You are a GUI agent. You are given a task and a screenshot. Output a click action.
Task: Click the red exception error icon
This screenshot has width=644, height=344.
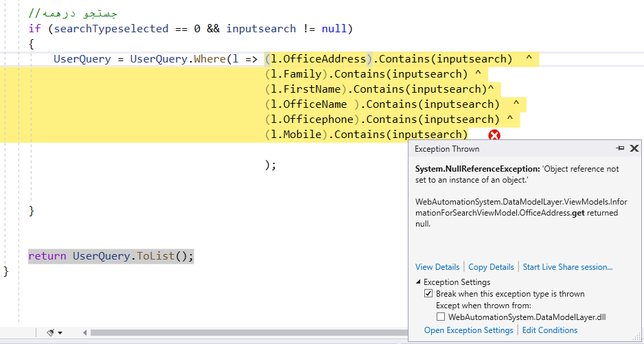click(494, 135)
